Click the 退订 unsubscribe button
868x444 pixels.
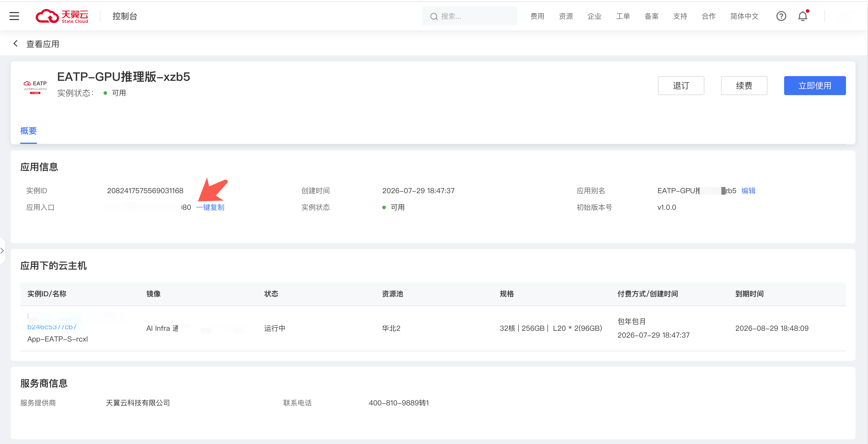[x=681, y=86]
